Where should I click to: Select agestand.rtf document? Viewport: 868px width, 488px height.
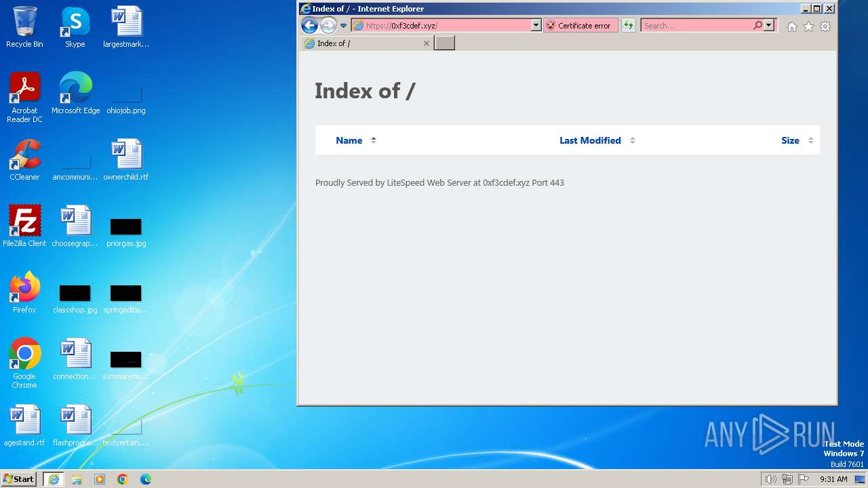pyautogui.click(x=24, y=426)
